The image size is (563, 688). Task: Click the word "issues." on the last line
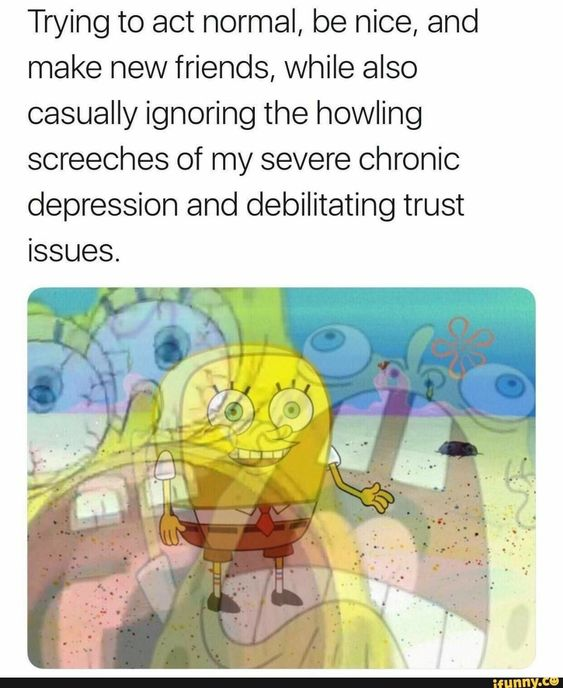point(73,250)
